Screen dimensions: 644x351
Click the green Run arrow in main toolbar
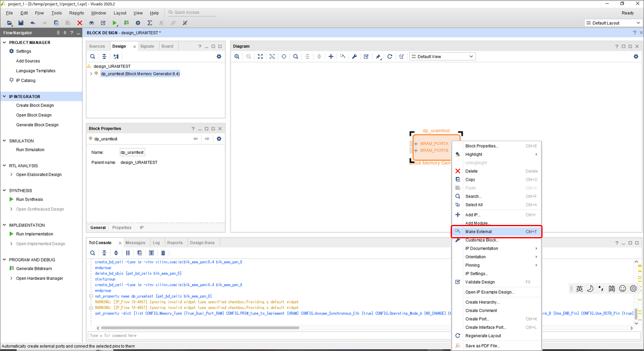click(x=115, y=23)
